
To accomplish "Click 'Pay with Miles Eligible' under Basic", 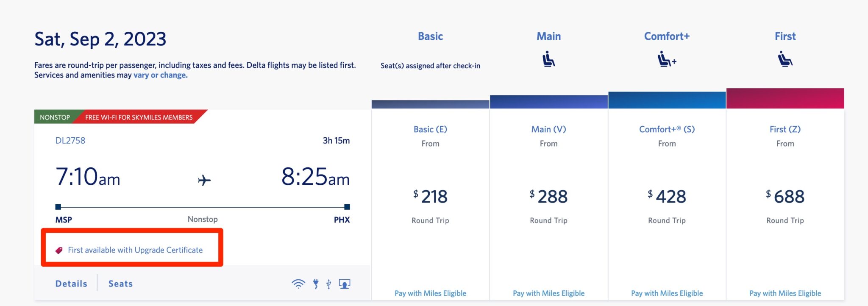I will click(430, 293).
